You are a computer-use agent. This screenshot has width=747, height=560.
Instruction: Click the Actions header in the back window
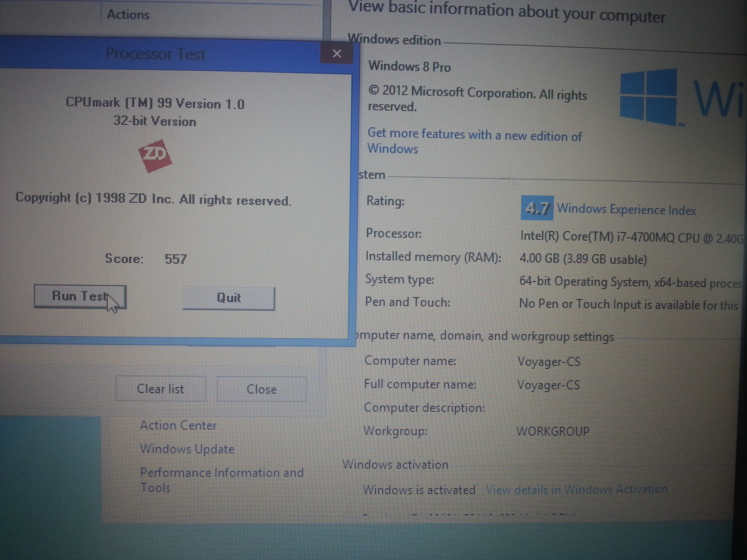[128, 14]
